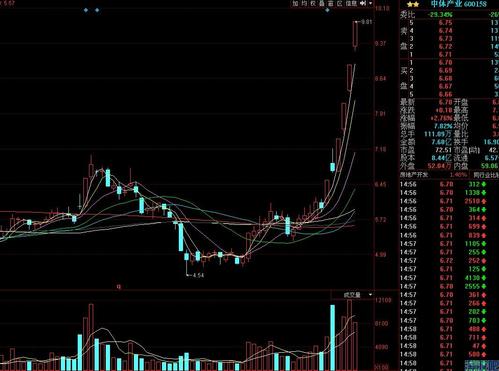Click the first blue diamond info marker
499x371 pixels.
(86, 10)
